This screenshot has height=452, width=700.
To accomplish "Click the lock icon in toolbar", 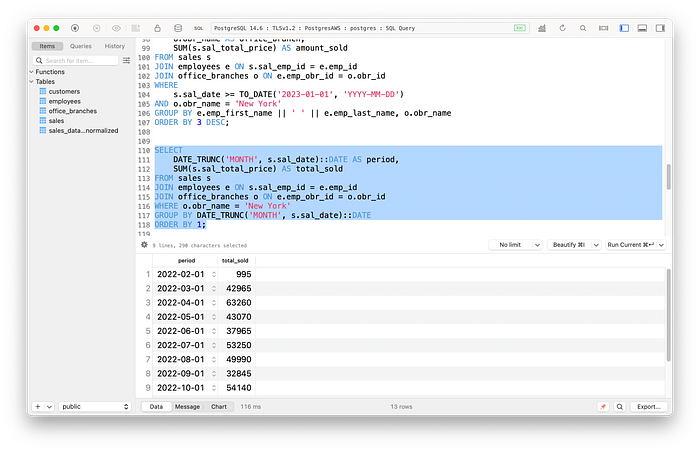I will 157,28.
